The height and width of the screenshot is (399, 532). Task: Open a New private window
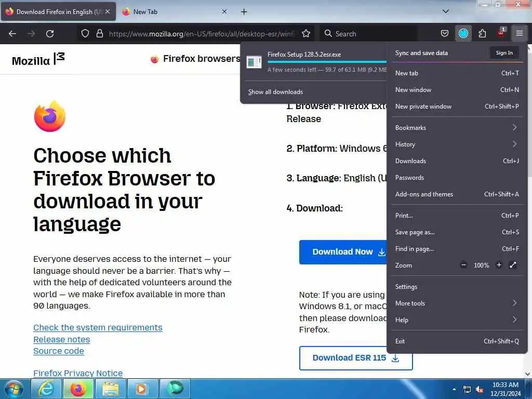click(x=457, y=106)
